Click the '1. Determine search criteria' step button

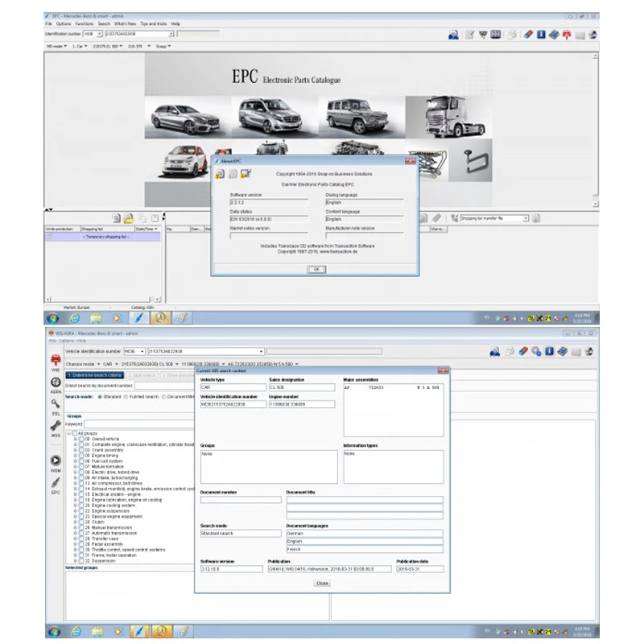tap(95, 375)
